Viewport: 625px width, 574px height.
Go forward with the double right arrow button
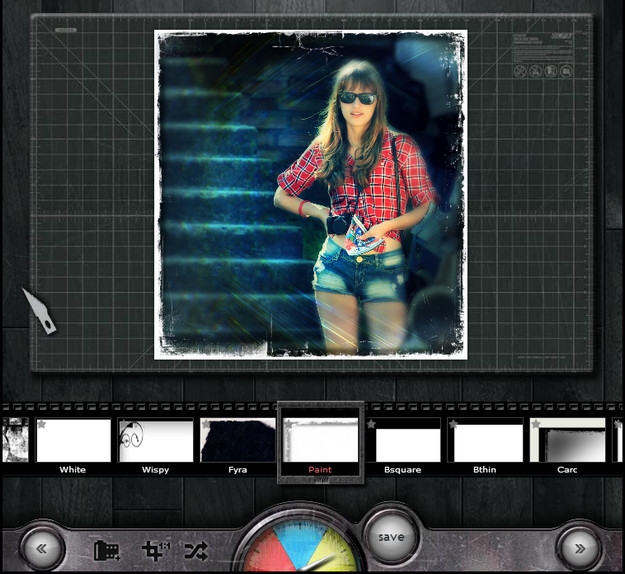coord(580,548)
